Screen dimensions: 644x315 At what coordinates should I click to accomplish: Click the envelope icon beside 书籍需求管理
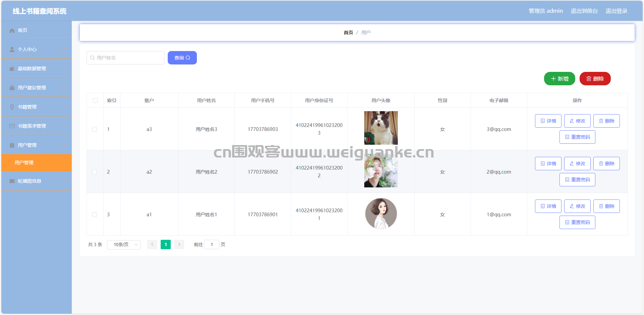point(12,126)
